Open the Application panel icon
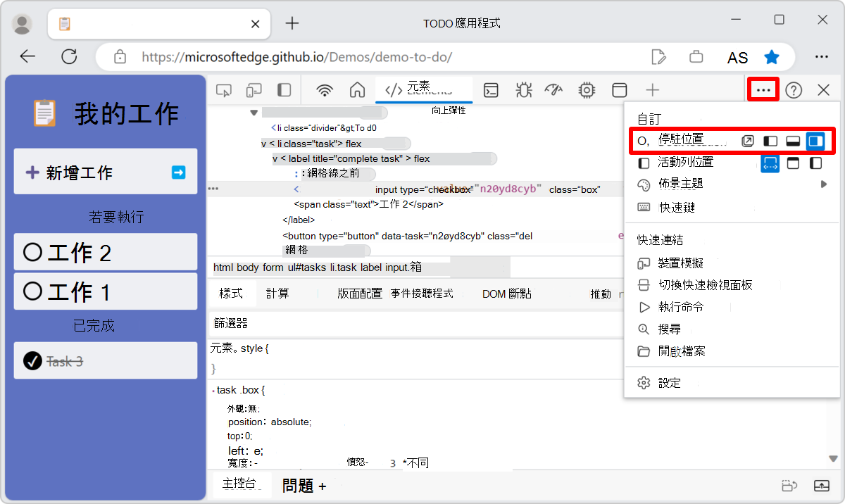Screen dimensions: 845x504 tap(619, 90)
